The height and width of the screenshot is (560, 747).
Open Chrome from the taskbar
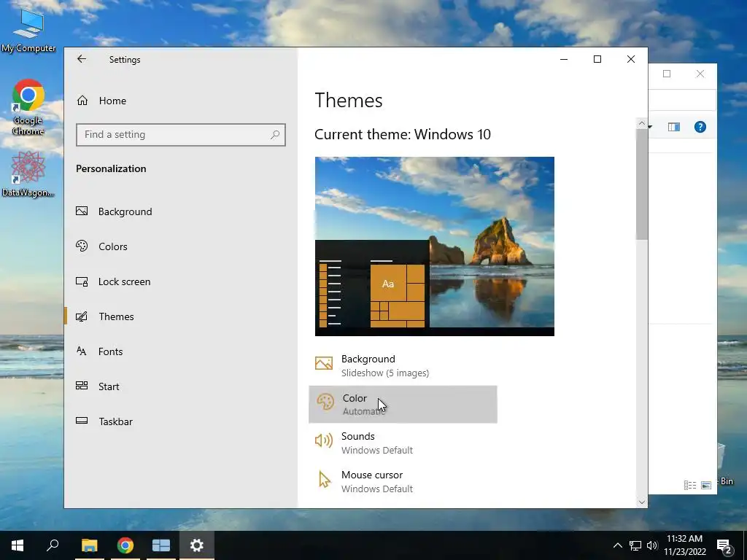125,545
